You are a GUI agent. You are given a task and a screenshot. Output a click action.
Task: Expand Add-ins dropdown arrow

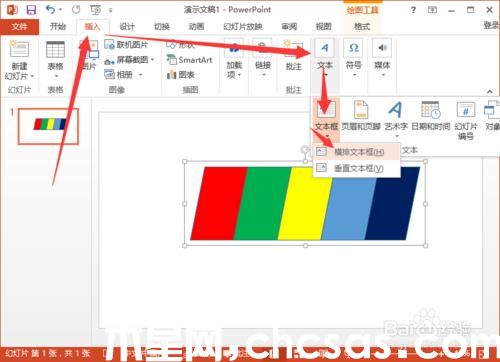(239, 74)
